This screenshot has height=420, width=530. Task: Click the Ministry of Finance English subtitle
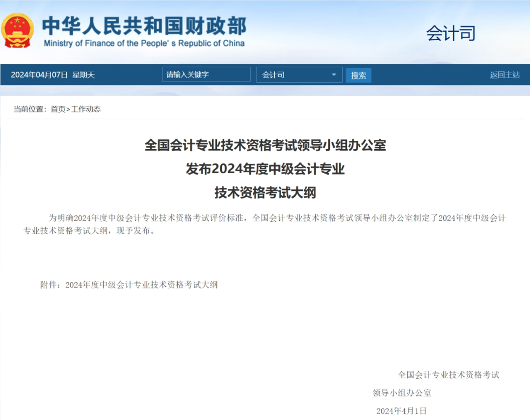[144, 43]
